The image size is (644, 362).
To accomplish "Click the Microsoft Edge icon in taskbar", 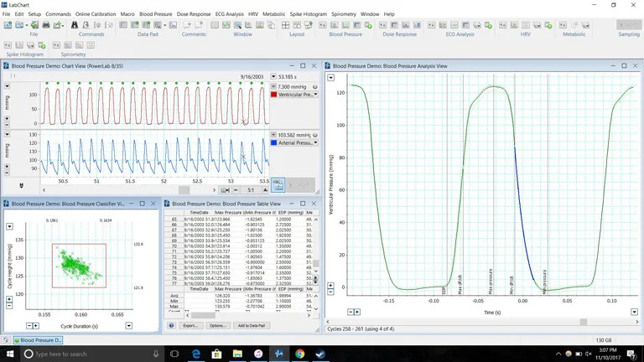I will pyautogui.click(x=196, y=354).
